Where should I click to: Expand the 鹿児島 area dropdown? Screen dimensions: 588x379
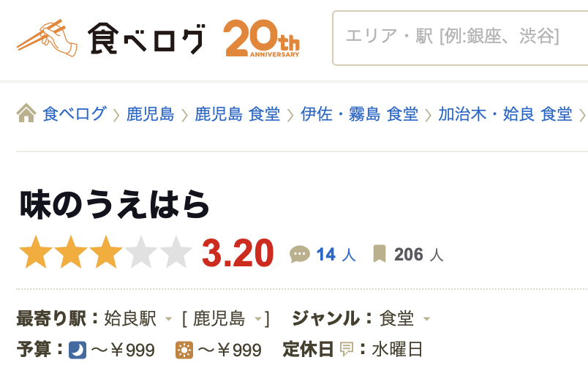tap(258, 319)
